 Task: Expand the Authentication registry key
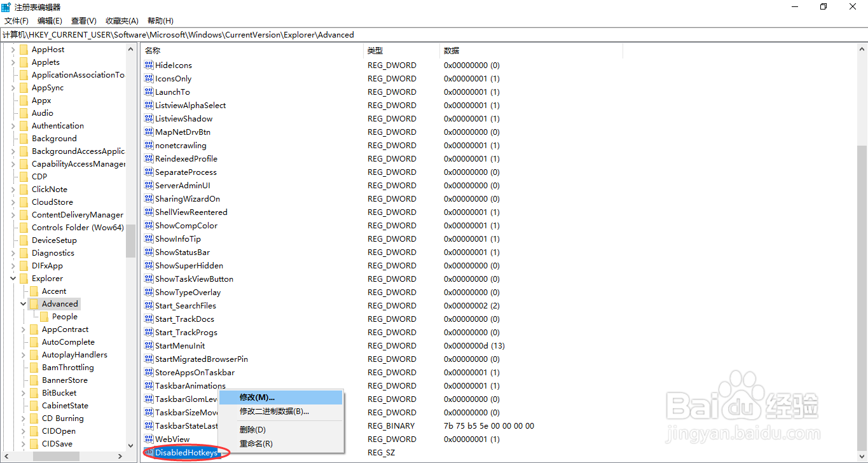pyautogui.click(x=13, y=125)
